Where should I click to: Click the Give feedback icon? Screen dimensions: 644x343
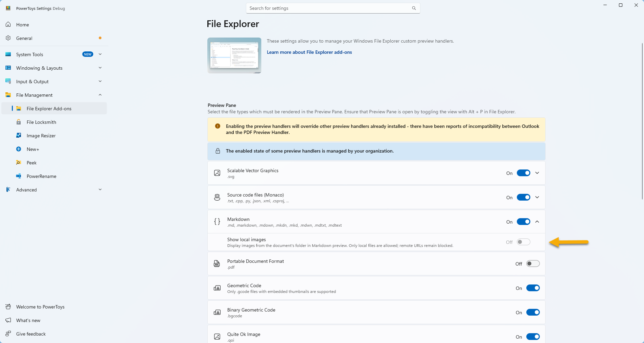pyautogui.click(x=8, y=334)
